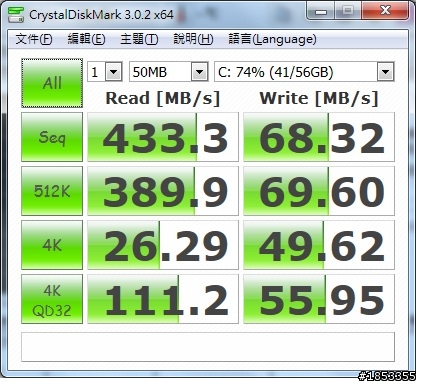Viewport: 422px width, 384px height.
Task: Start the Seq sequential test
Action: [x=52, y=137]
